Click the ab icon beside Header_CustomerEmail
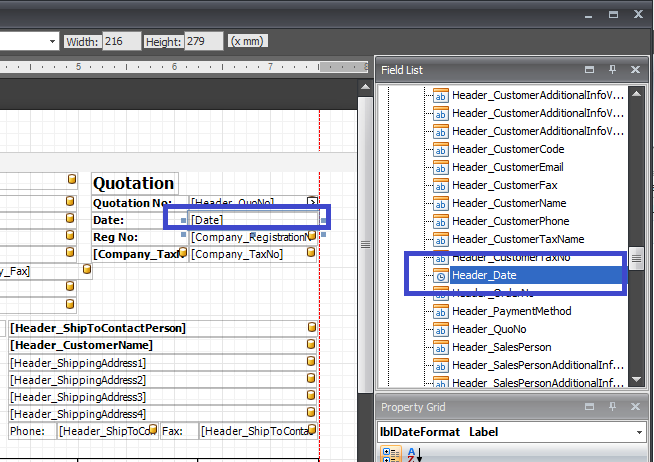Image resolution: width=654 pixels, height=462 pixels. click(440, 167)
